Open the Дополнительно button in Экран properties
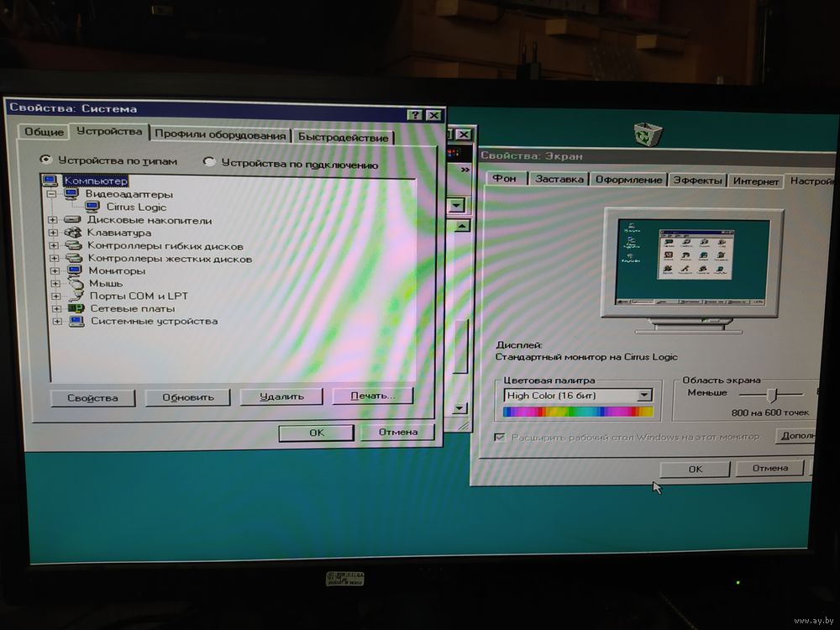 (796, 435)
